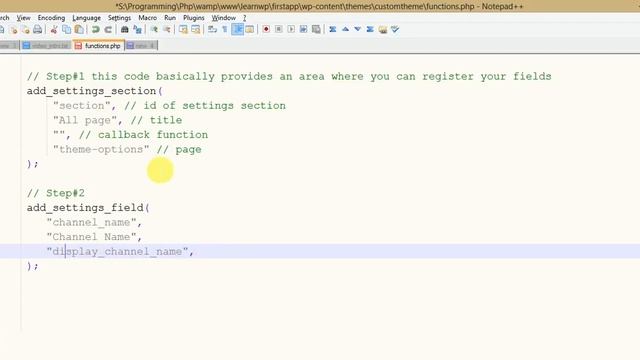
Task: Toggle word wrap in the editor
Action: click(x=212, y=29)
